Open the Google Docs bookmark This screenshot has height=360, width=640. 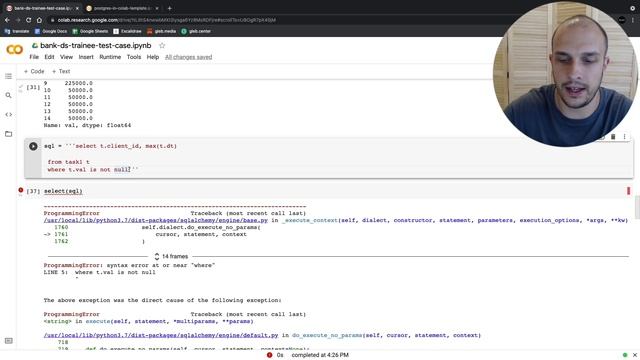tap(51, 31)
